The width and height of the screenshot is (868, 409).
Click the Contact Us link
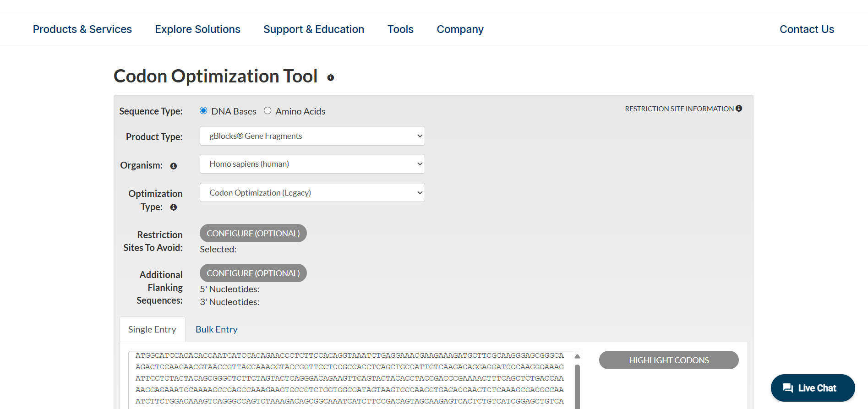point(807,29)
